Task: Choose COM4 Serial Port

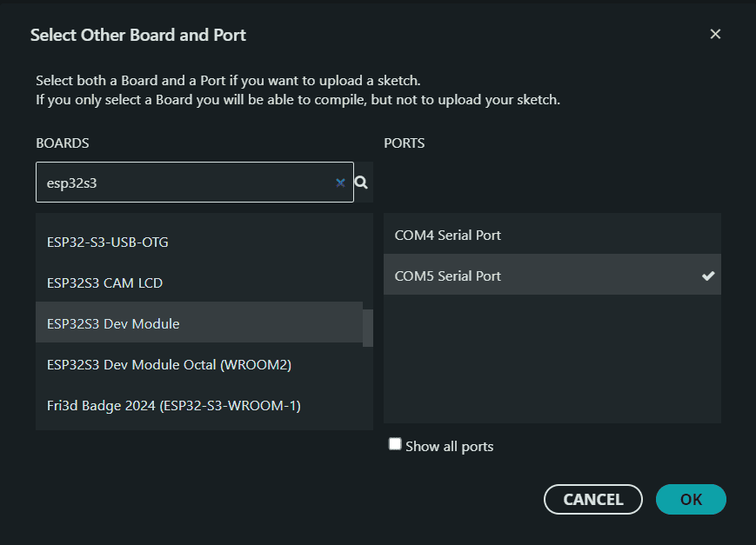Action: [x=552, y=235]
